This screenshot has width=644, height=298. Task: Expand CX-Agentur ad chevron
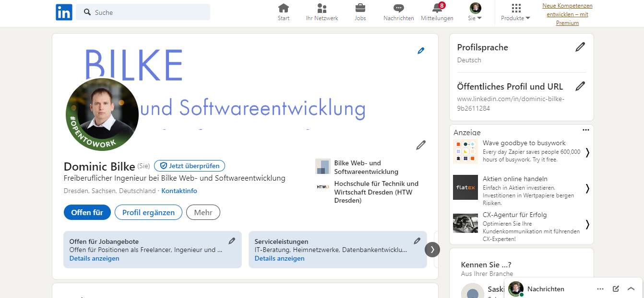coord(587,224)
